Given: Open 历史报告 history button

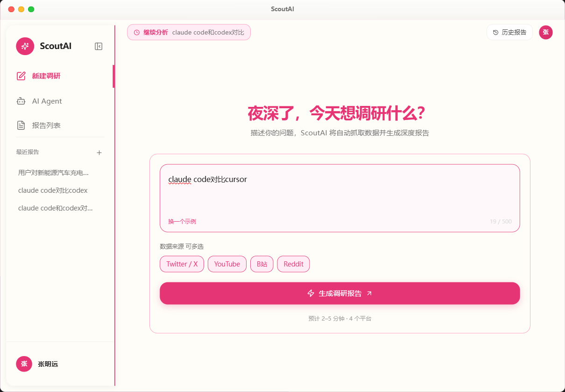Looking at the screenshot, I should (x=509, y=33).
